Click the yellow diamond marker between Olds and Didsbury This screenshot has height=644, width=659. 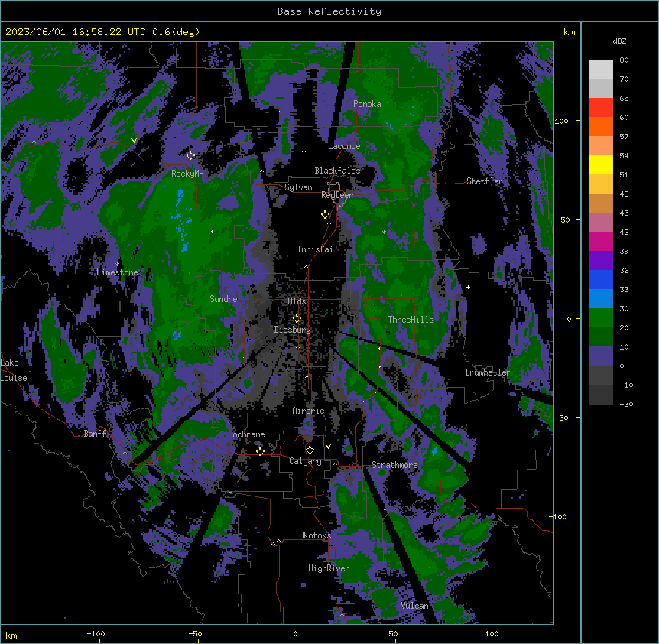tap(297, 318)
